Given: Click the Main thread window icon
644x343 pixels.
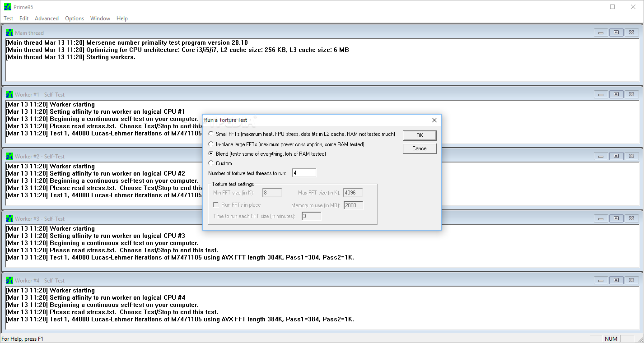Looking at the screenshot, I should click(9, 32).
